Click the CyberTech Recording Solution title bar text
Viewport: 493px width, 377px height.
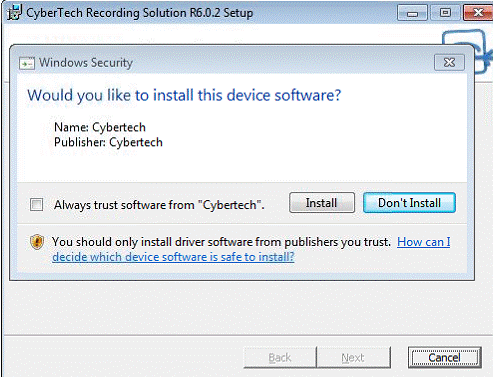[140, 13]
